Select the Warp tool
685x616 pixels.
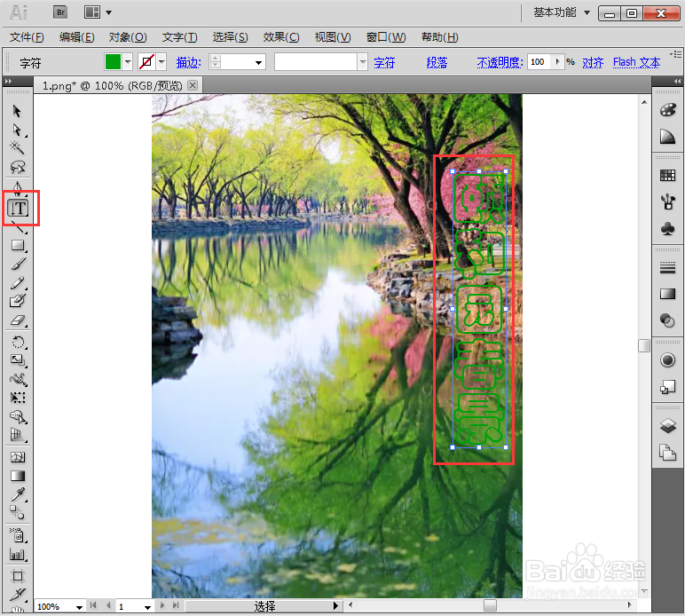(18, 379)
